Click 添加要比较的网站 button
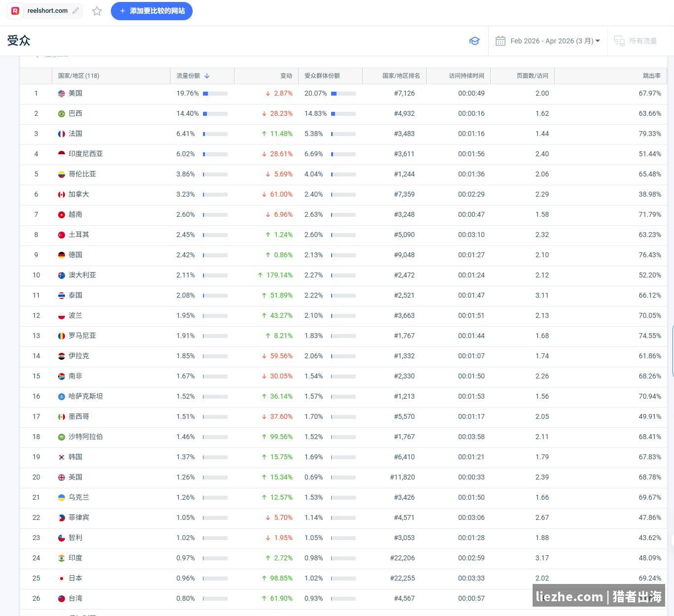This screenshot has height=616, width=674. [x=152, y=11]
